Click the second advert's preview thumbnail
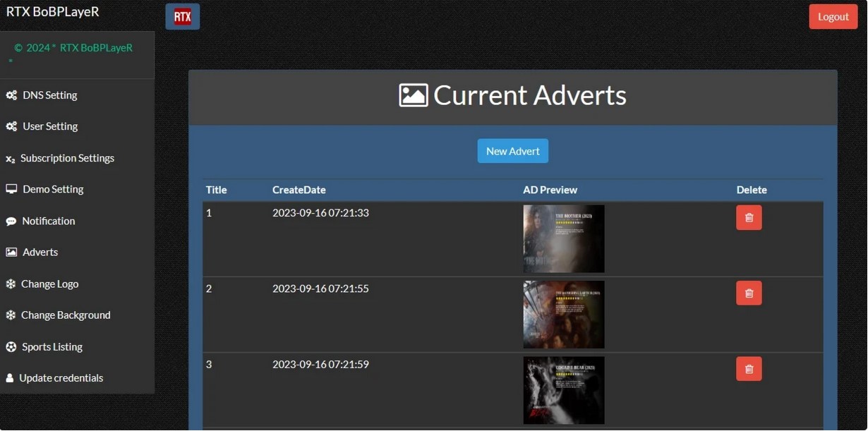 tap(563, 315)
